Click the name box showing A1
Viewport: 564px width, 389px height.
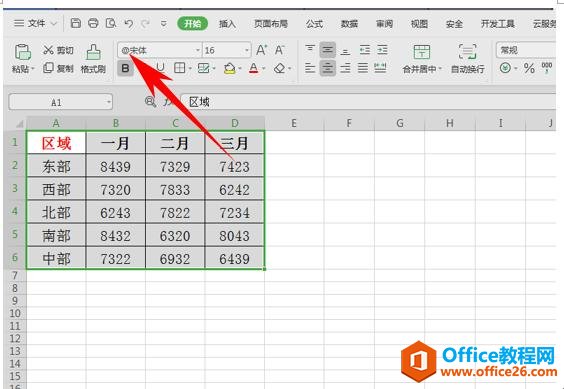point(56,103)
